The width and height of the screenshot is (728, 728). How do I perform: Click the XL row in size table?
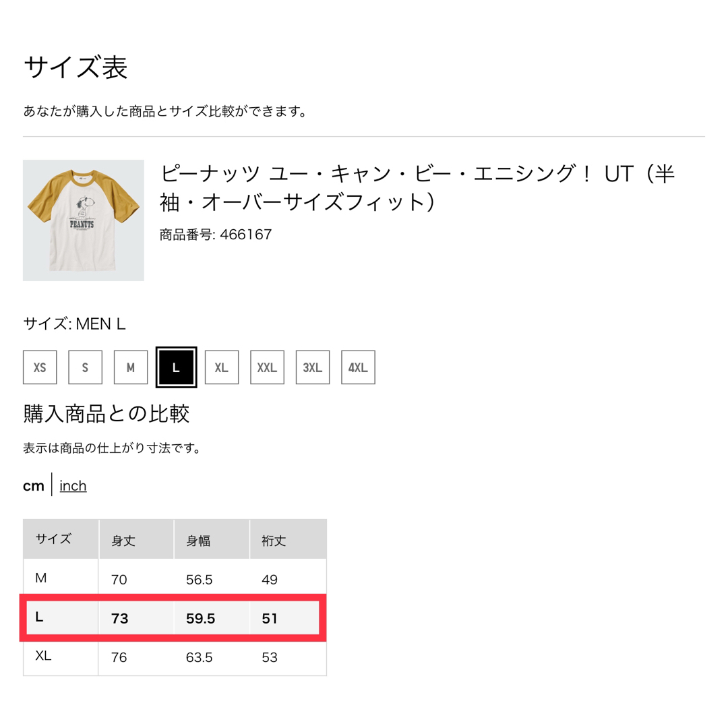[175, 657]
